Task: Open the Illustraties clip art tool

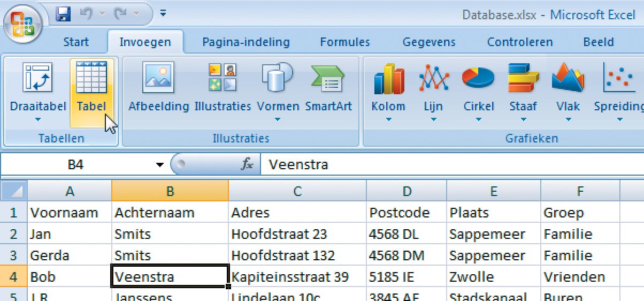Action: pyautogui.click(x=222, y=88)
